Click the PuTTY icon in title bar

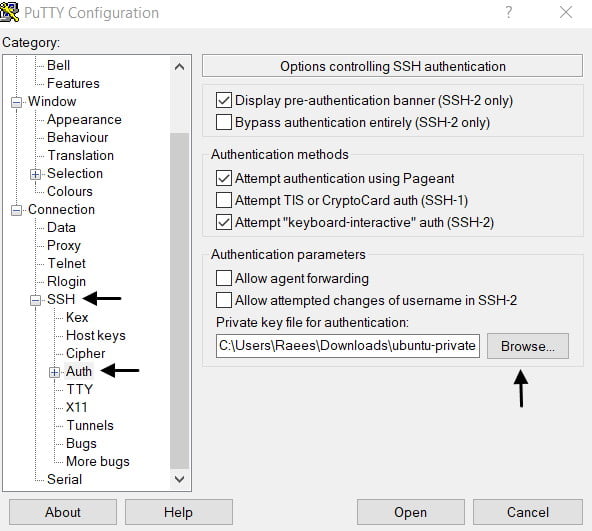click(9, 12)
